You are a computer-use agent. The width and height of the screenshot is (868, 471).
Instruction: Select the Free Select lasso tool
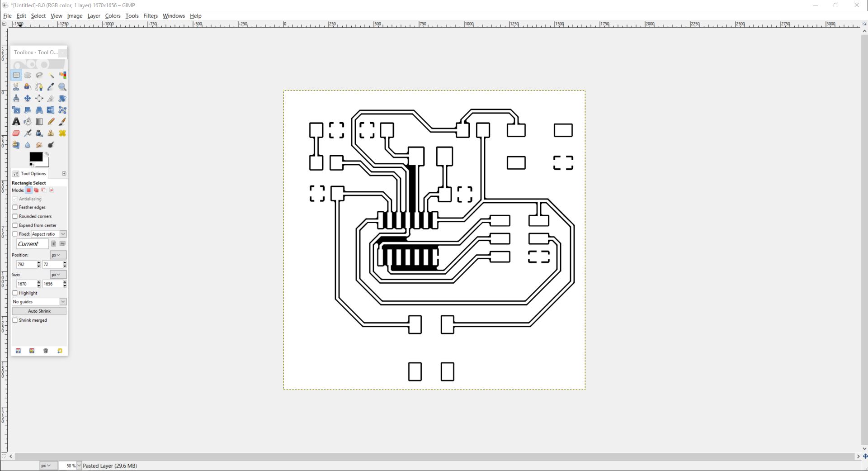point(39,75)
